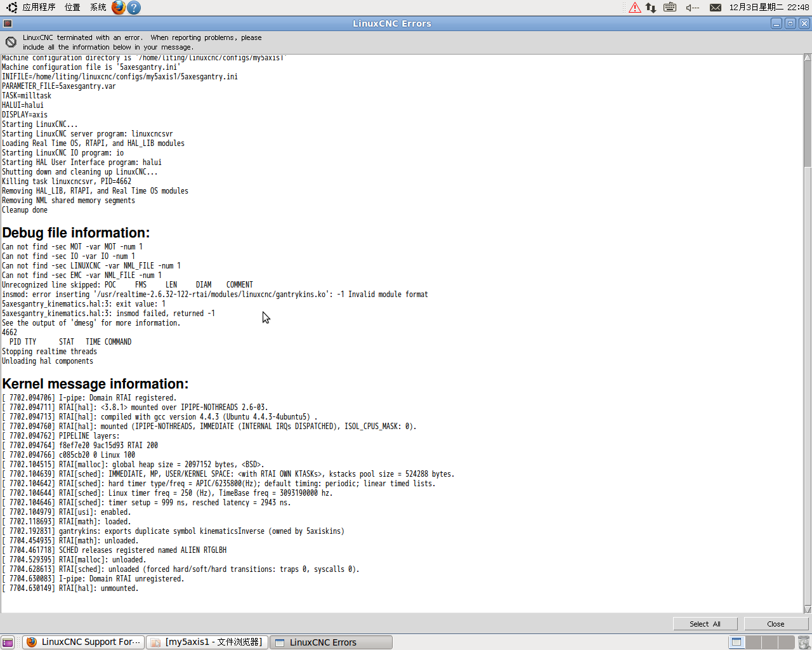The image size is (812, 650).
Task: Launch Firefox from the top panel
Action: (x=119, y=7)
